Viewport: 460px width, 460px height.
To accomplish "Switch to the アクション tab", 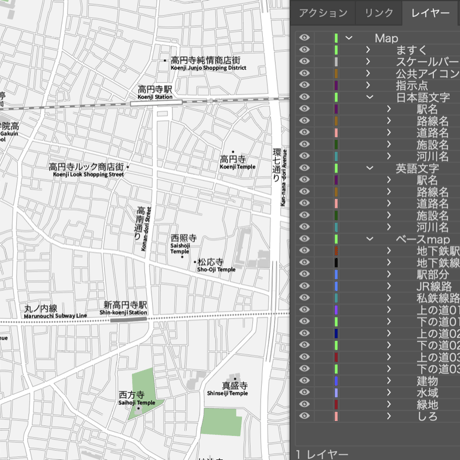I will click(x=323, y=13).
